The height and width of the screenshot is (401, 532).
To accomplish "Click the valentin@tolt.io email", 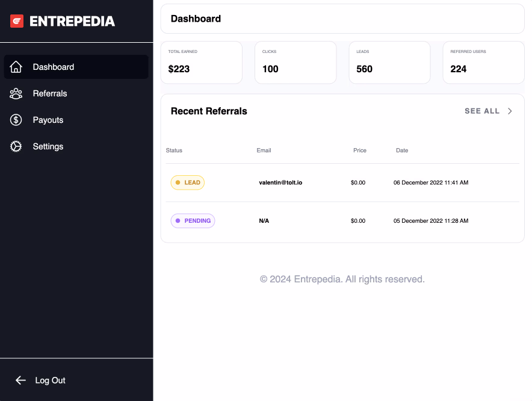I will (280, 182).
